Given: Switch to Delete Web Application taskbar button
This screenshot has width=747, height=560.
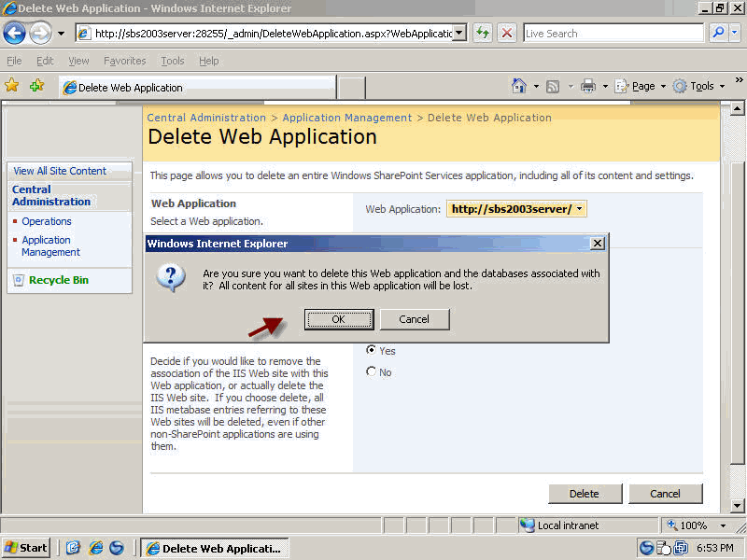Looking at the screenshot, I should pyautogui.click(x=215, y=548).
